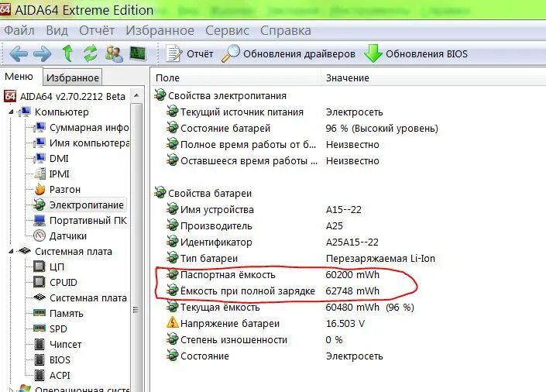Click the ЦП processor icon
This screenshot has height=392, width=546.
[39, 267]
